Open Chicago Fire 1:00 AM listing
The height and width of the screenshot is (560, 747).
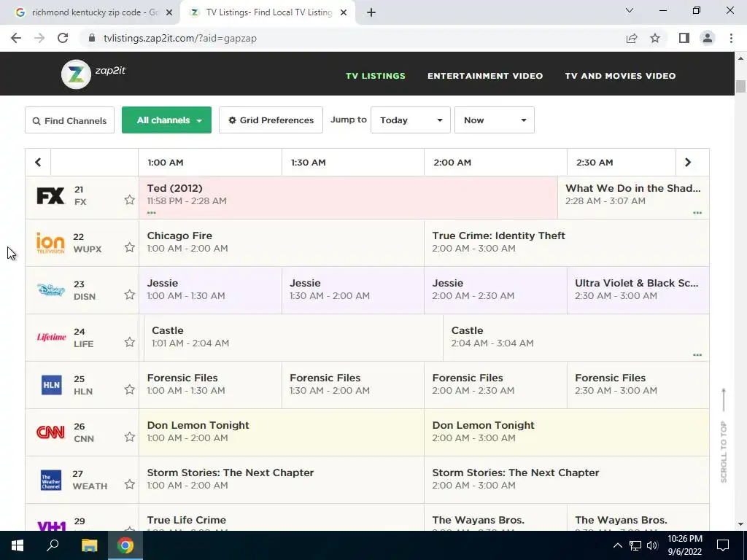[281, 242]
